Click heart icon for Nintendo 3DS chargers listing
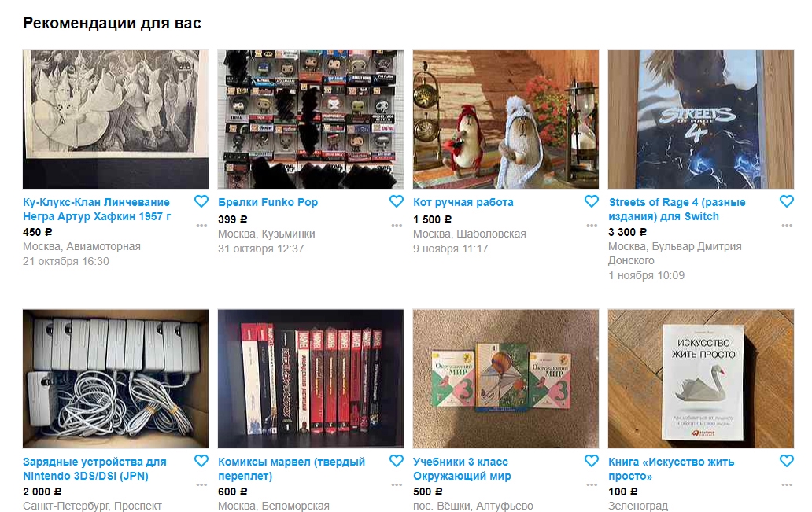This screenshot has width=812, height=512. point(201,461)
